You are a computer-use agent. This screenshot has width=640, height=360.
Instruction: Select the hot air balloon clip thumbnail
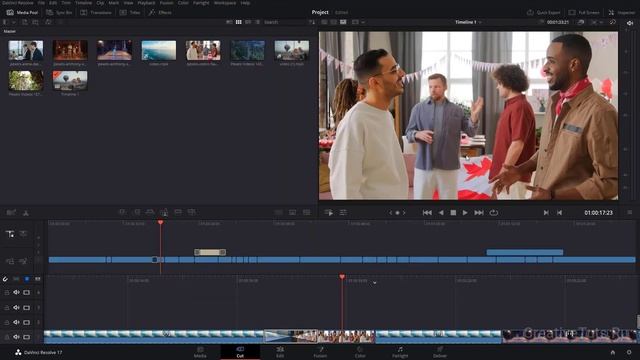point(292,50)
